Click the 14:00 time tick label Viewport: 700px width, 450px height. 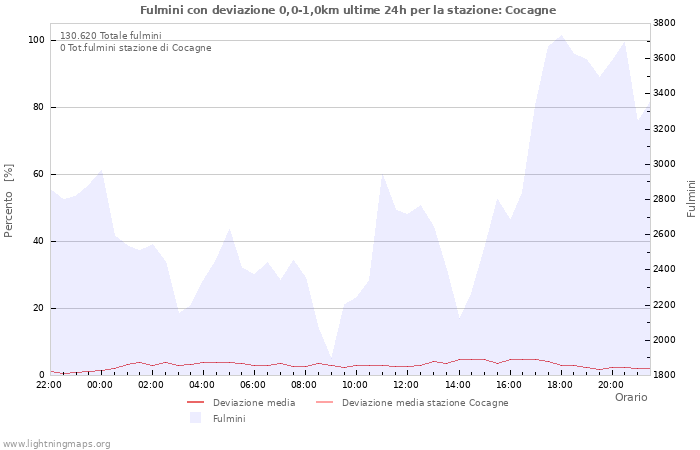(458, 385)
